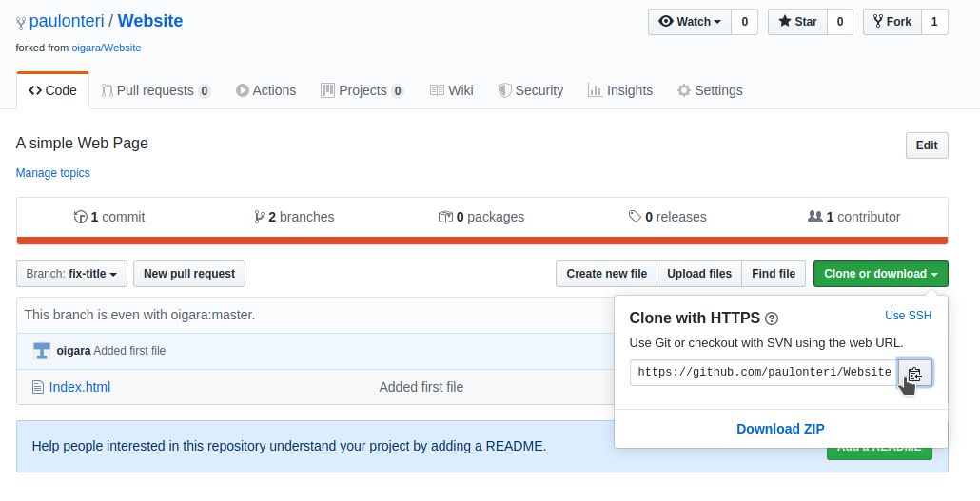The width and height of the screenshot is (980, 501).
Task: Open the Actions tab
Action: click(x=265, y=90)
